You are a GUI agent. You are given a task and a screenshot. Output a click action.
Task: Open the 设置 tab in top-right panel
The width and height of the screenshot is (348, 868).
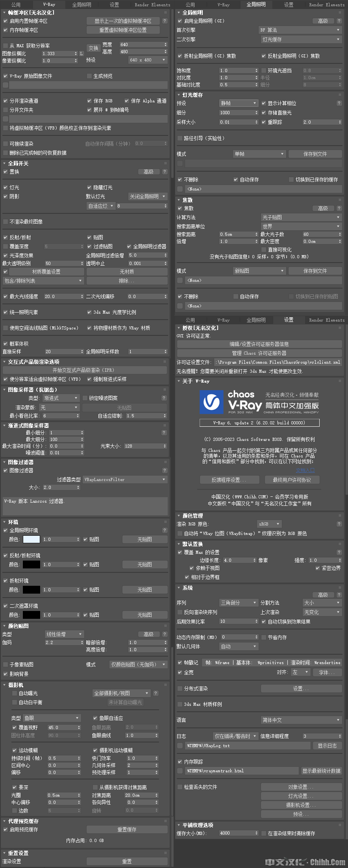point(289,5)
